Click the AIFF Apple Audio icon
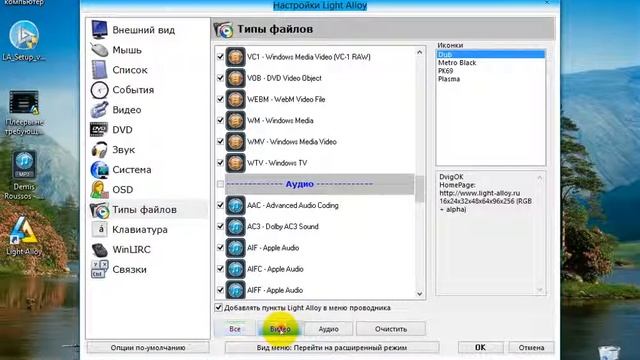640x360 pixels. tap(235, 290)
